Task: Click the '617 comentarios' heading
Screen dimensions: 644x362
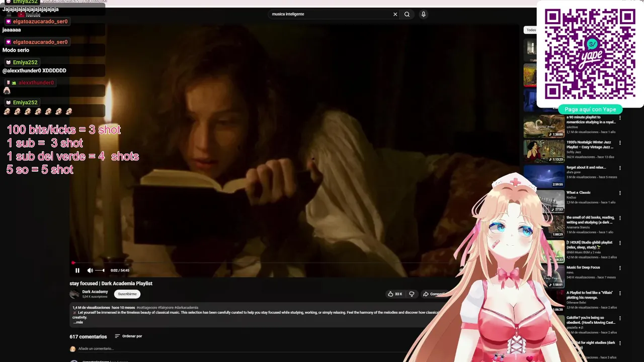Action: click(88, 336)
